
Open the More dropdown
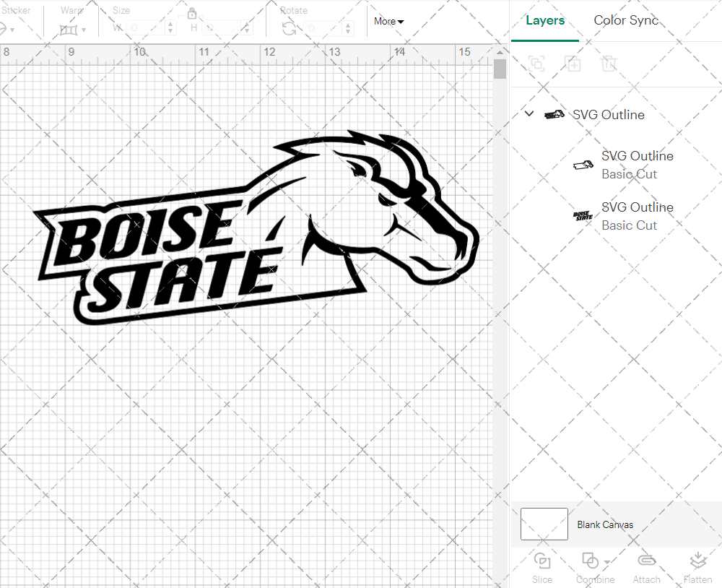click(388, 21)
